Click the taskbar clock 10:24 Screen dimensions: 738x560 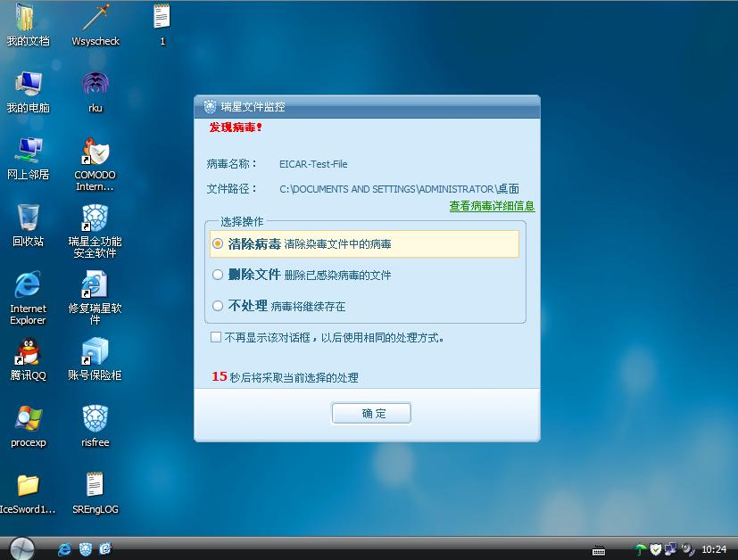[x=714, y=549]
